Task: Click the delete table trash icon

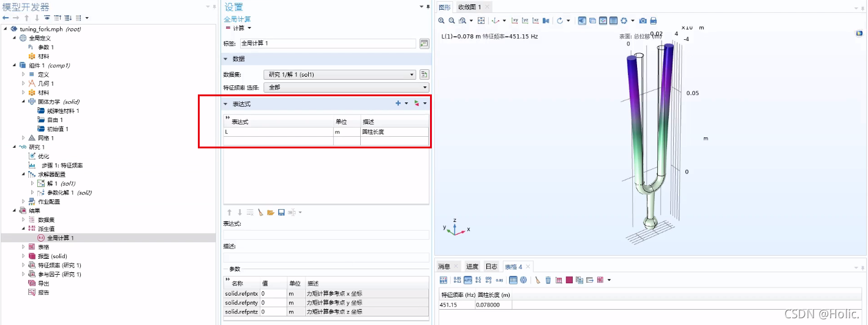Action: tap(548, 280)
